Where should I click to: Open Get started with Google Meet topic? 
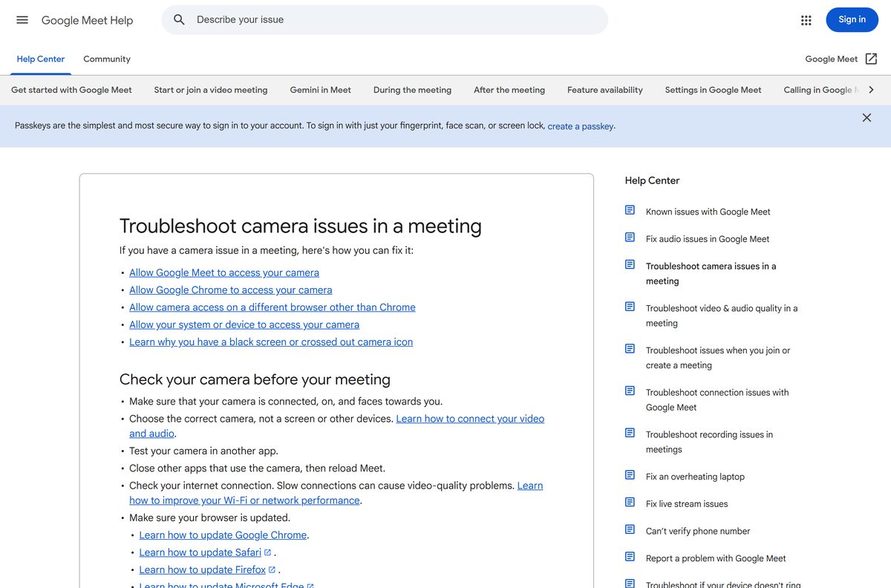(71, 90)
